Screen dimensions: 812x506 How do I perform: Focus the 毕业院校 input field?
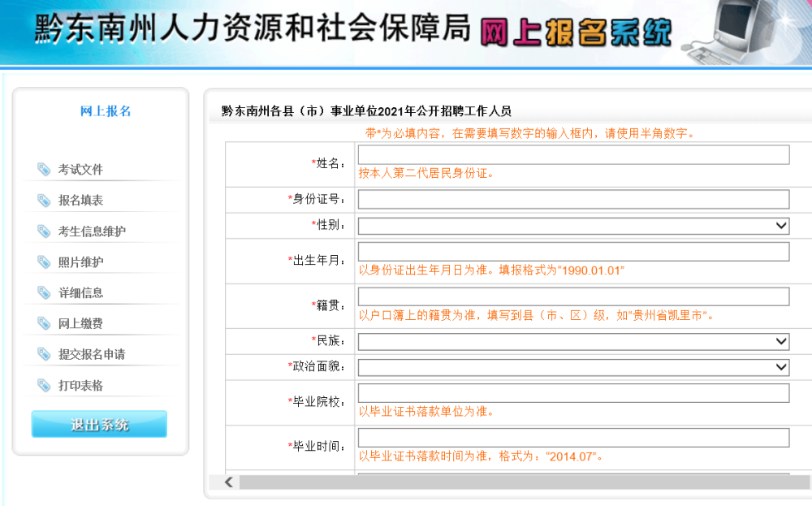[573, 392]
